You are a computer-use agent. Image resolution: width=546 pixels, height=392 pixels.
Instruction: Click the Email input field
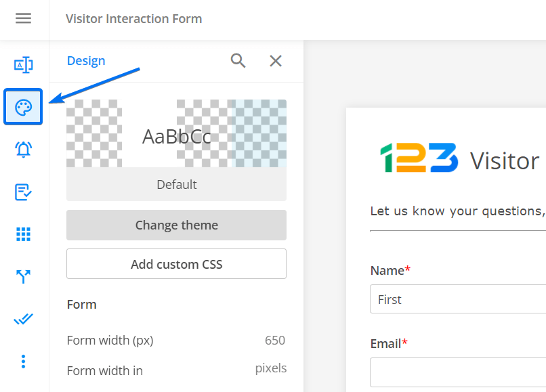(458, 372)
